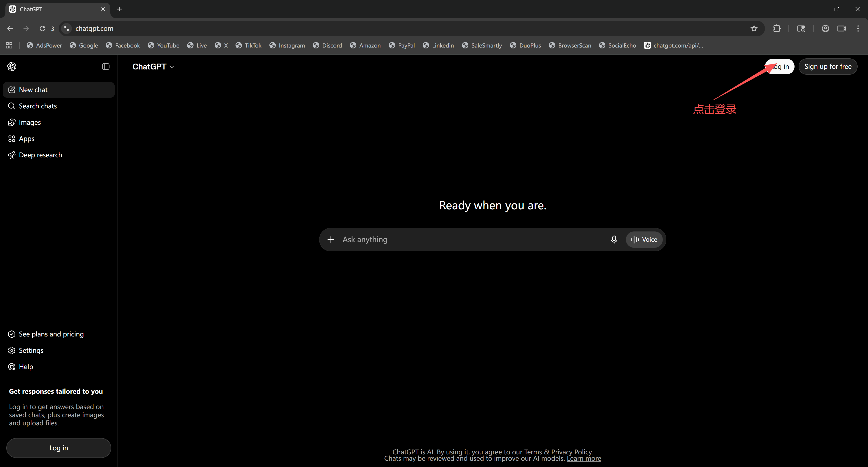
Task: Open the ChatGPT model dropdown
Action: click(x=153, y=67)
